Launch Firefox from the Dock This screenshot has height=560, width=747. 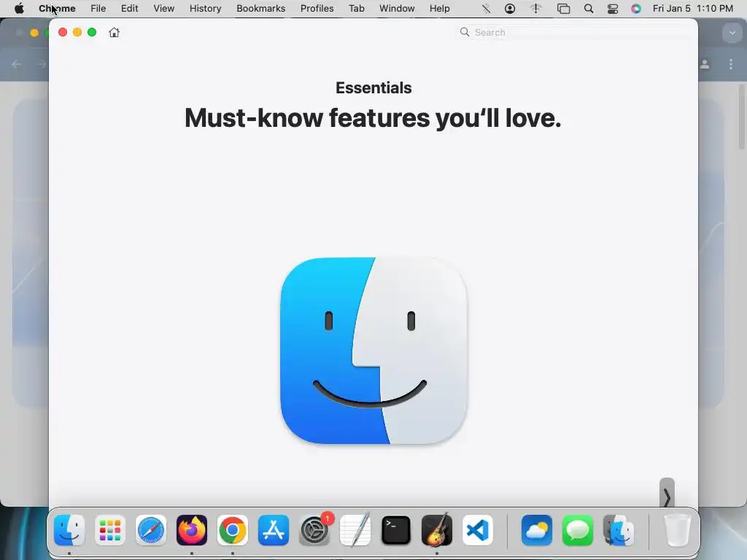pos(192,530)
